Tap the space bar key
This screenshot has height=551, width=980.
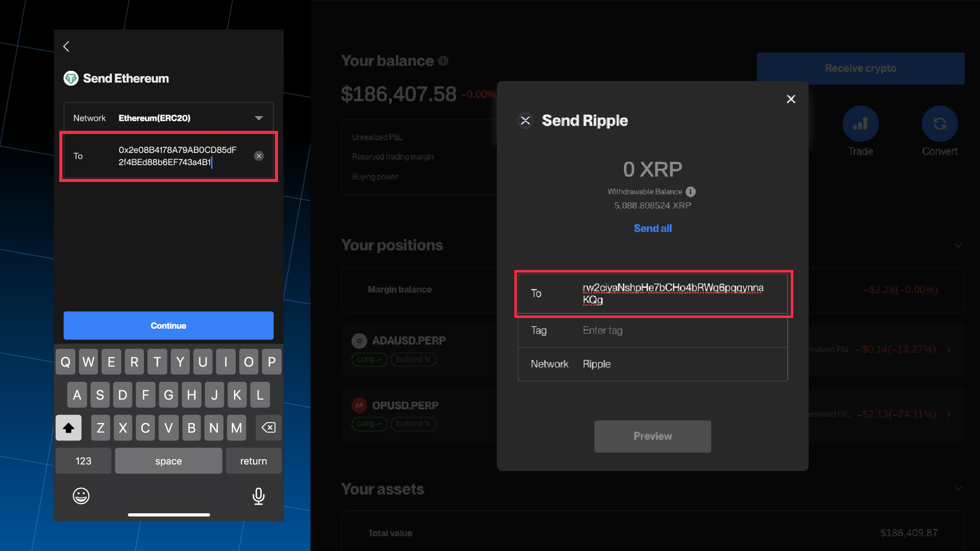point(168,461)
